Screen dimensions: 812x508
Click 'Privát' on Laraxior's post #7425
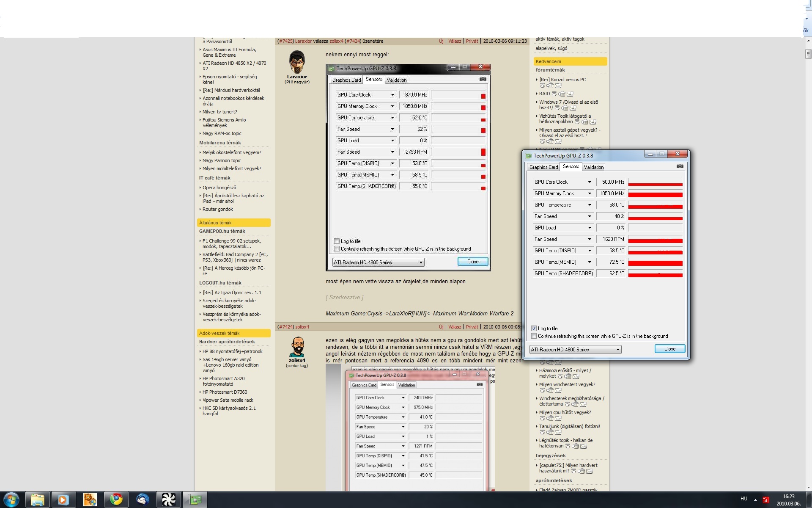(472, 41)
